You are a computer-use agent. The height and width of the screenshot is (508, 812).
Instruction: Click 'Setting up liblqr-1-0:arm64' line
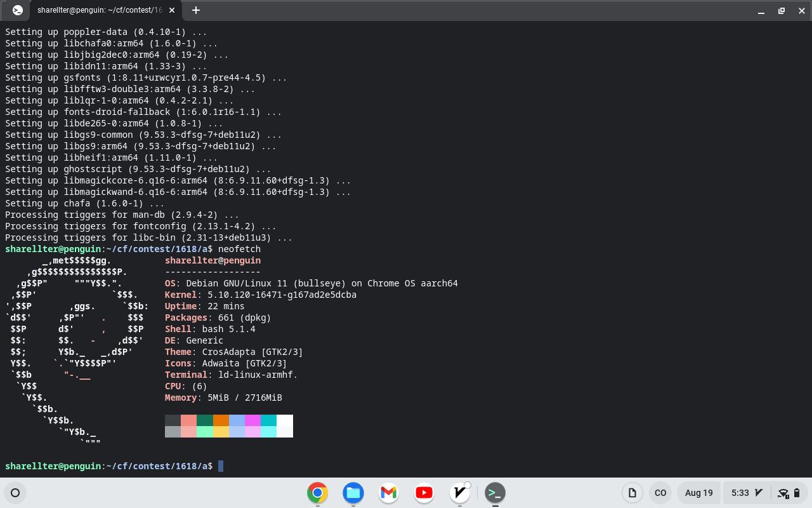119,100
